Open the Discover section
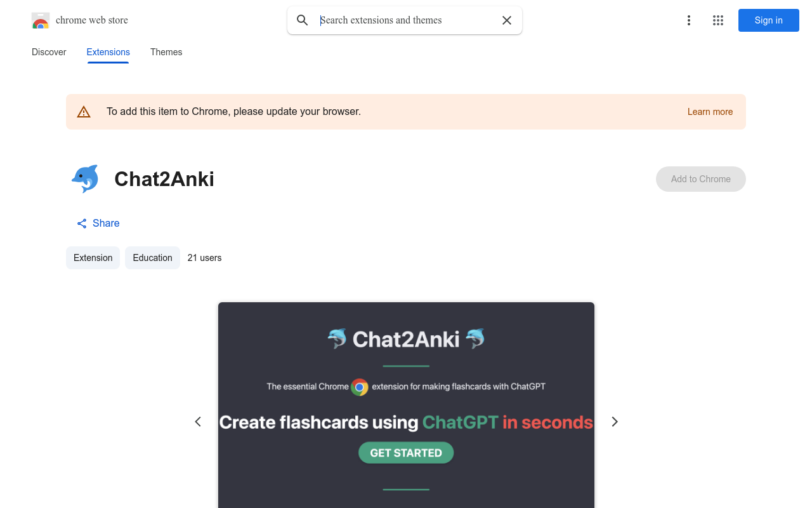The image size is (812, 508). point(48,52)
